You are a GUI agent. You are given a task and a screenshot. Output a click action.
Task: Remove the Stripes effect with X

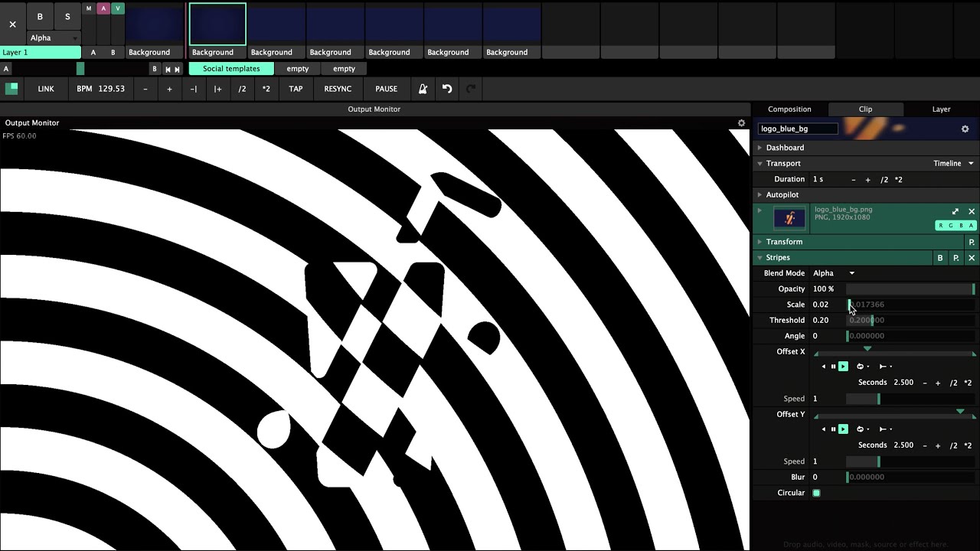tap(972, 258)
